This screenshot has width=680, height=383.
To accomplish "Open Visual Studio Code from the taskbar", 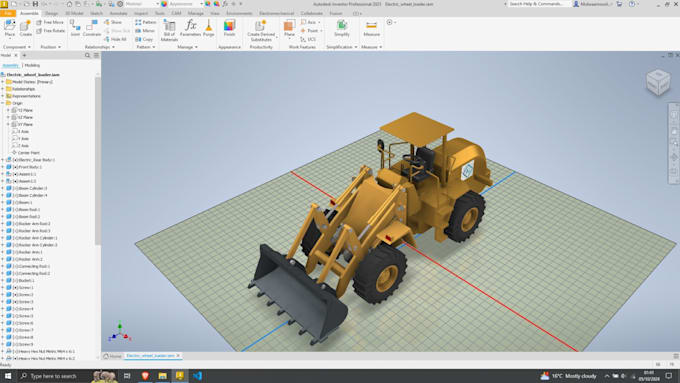I will [197, 376].
